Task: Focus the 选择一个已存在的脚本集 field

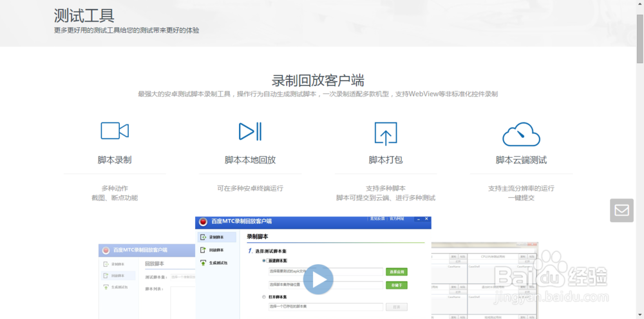Action: (x=326, y=307)
